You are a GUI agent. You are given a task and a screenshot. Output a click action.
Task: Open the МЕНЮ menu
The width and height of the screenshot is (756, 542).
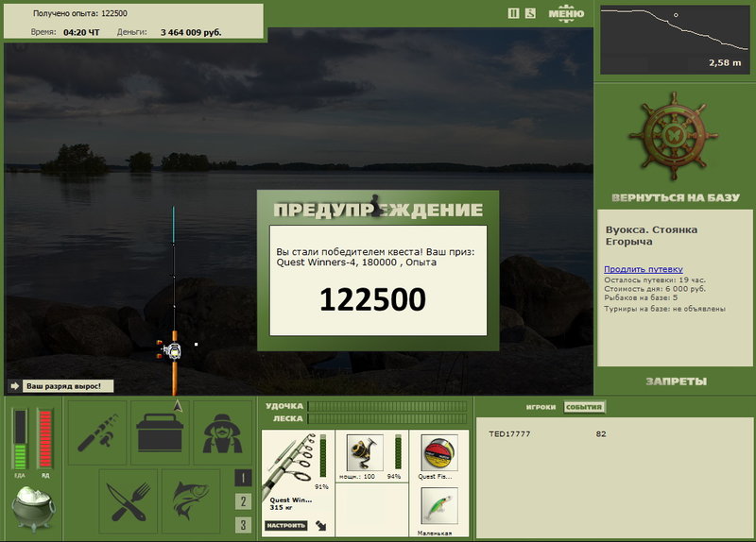[x=565, y=13]
